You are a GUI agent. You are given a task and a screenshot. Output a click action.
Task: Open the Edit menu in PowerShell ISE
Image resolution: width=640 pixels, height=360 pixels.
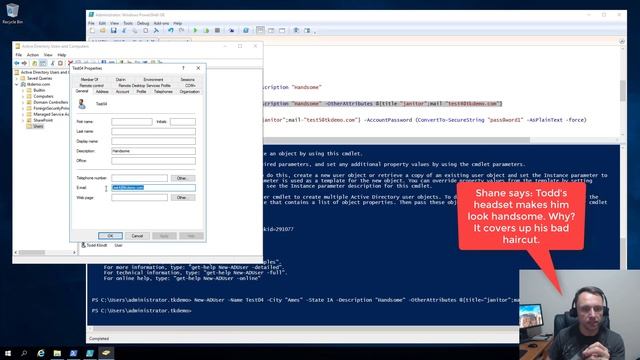coord(102,23)
